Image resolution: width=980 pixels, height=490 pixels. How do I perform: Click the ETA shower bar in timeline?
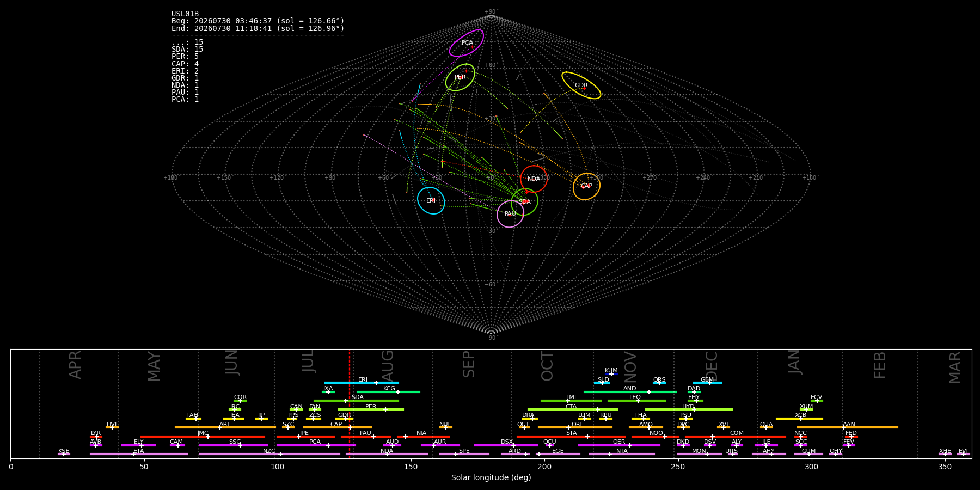click(139, 454)
